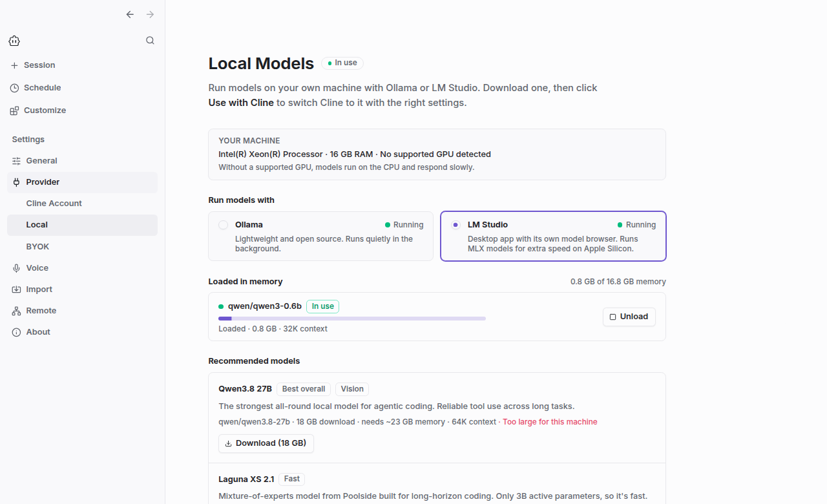Image resolution: width=827 pixels, height=504 pixels.
Task: Click the clock icon beside Schedule
Action: tap(14, 88)
